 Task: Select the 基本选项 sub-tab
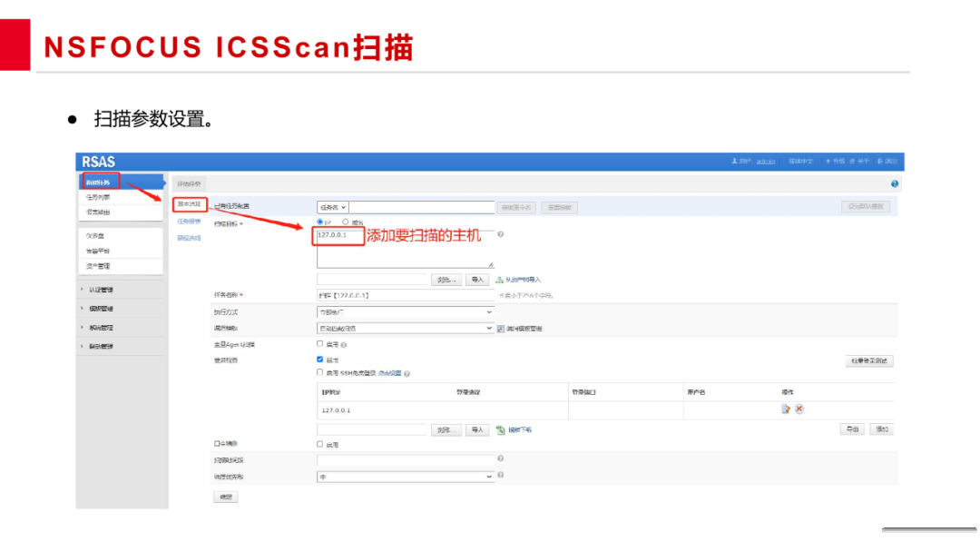190,204
